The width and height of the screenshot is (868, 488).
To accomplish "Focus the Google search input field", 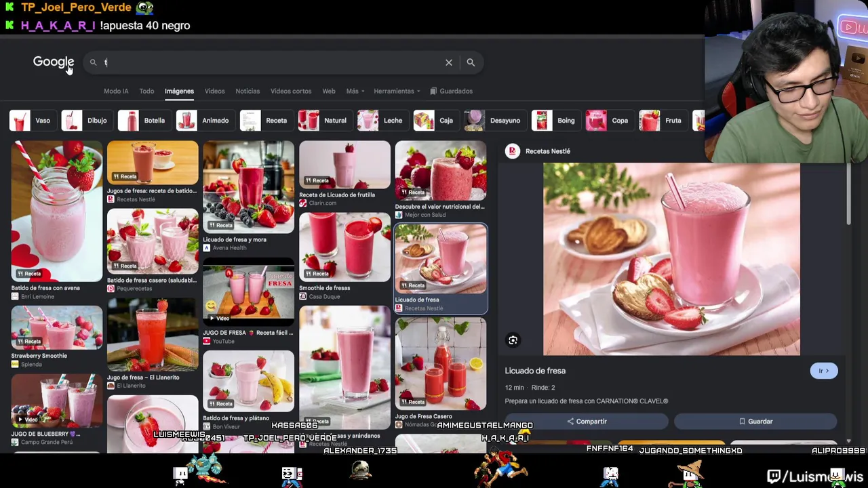I will point(271,62).
